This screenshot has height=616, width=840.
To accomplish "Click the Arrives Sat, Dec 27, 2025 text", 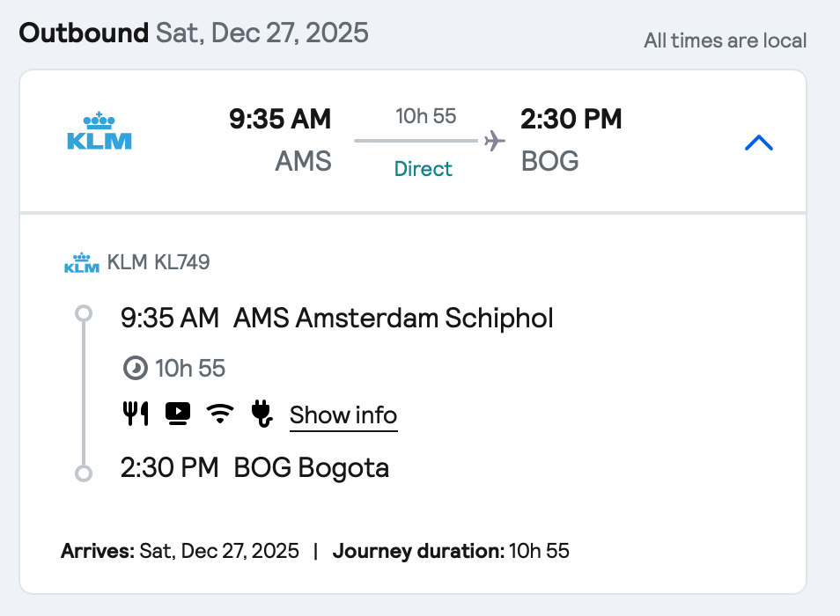I will (180, 552).
